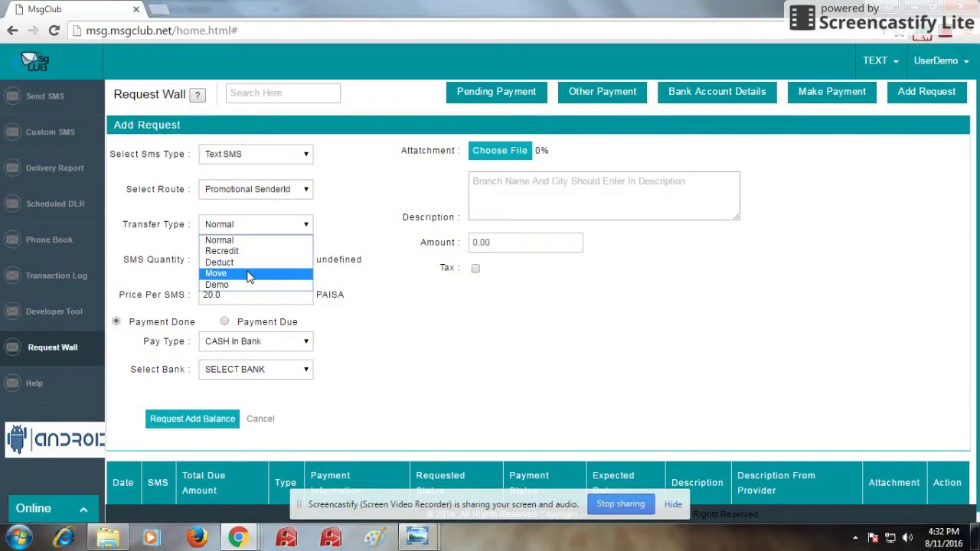Tick the Tax checkbox

(x=475, y=269)
